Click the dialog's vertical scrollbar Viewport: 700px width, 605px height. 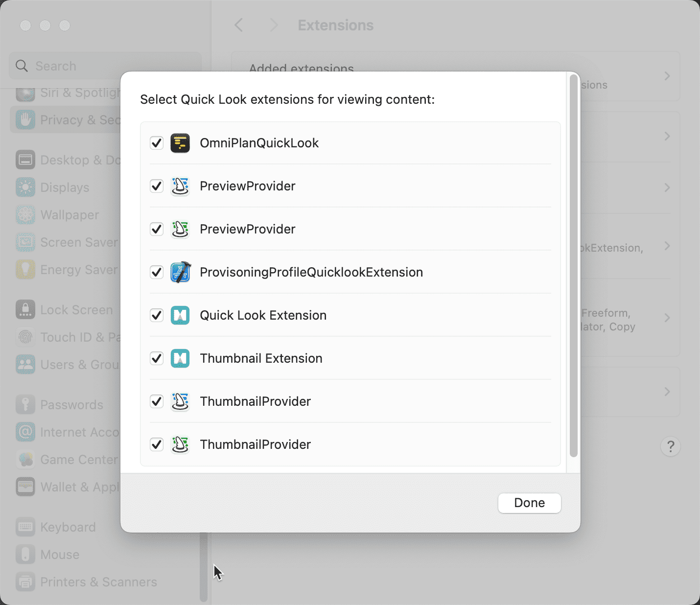573,264
